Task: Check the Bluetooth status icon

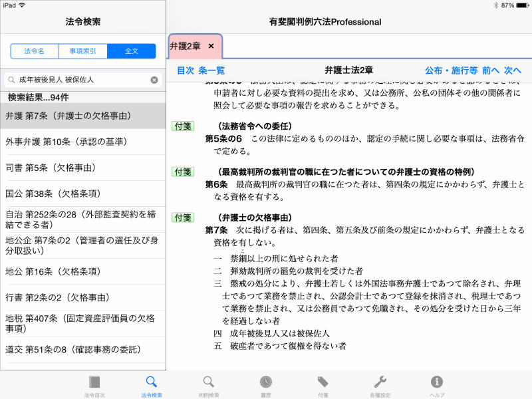Action: (x=495, y=5)
